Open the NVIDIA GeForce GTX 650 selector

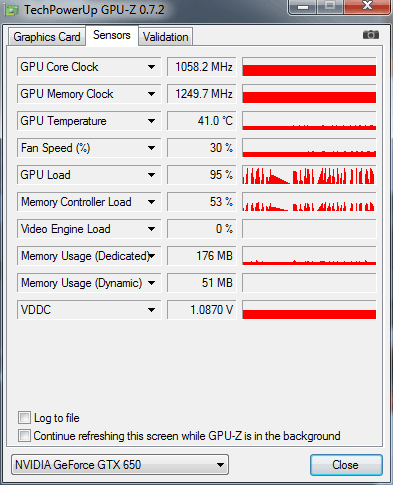(120, 465)
